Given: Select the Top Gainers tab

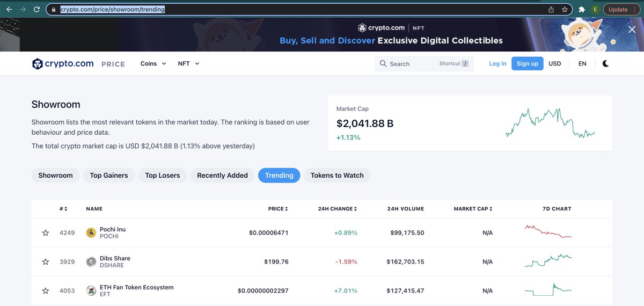Looking at the screenshot, I should pos(109,175).
